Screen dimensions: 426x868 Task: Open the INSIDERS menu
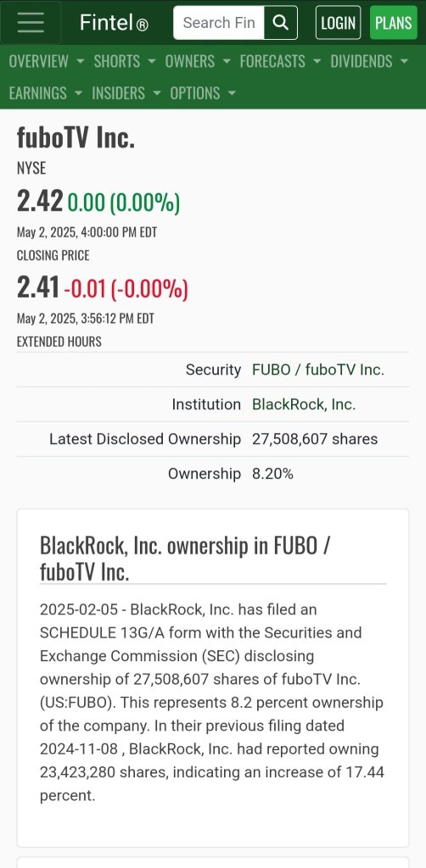point(126,93)
